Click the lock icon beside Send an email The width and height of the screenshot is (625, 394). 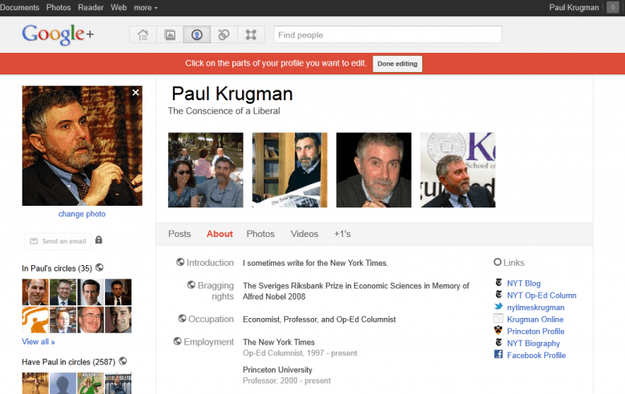click(x=99, y=240)
